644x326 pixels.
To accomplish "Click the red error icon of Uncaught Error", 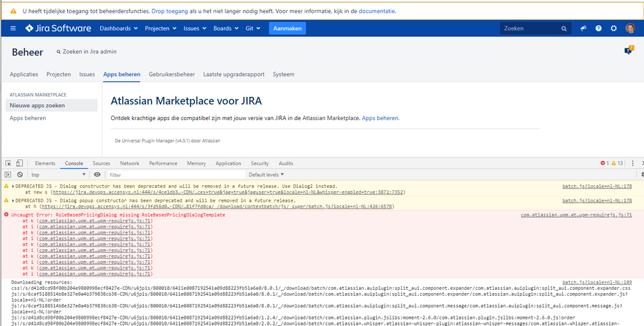I will [6, 214].
